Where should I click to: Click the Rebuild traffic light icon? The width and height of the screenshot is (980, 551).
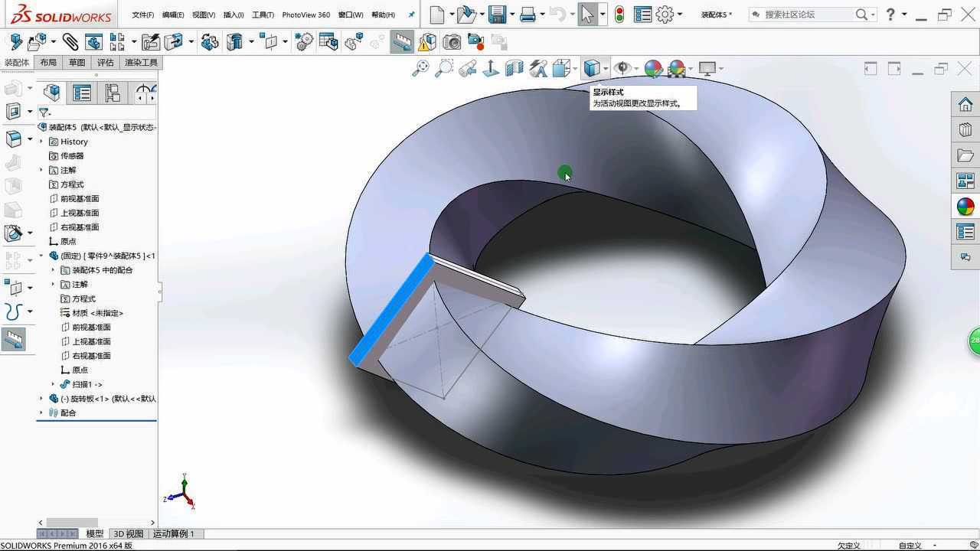[x=619, y=15]
